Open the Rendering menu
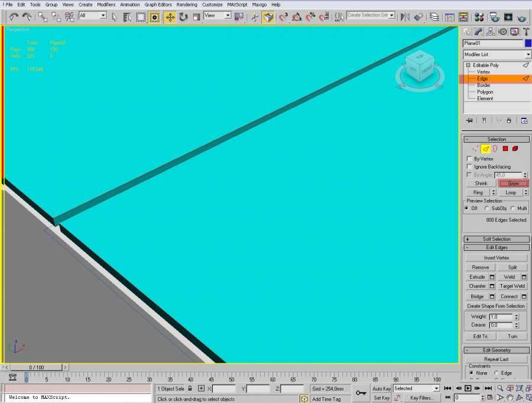The height and width of the screenshot is (403, 532). (x=187, y=5)
